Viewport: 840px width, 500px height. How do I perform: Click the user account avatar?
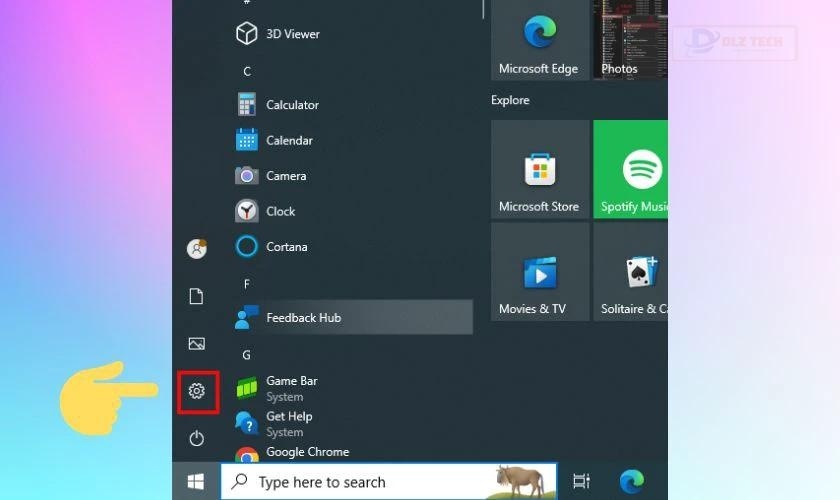(x=197, y=249)
